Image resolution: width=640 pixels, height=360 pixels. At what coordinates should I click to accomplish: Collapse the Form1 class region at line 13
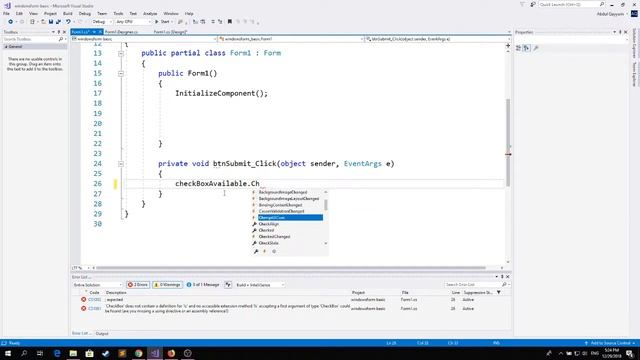(121, 53)
